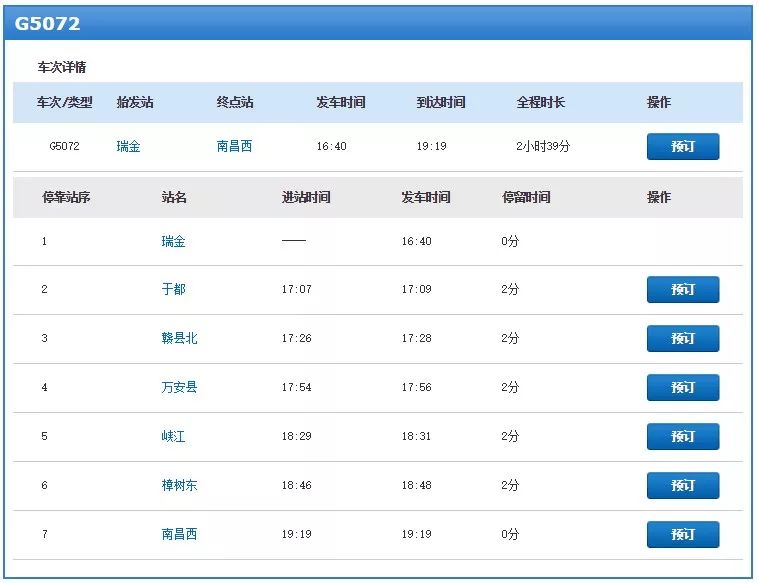The image size is (758, 583).
Task: Book ticket for 峡江 station row
Action: point(683,436)
